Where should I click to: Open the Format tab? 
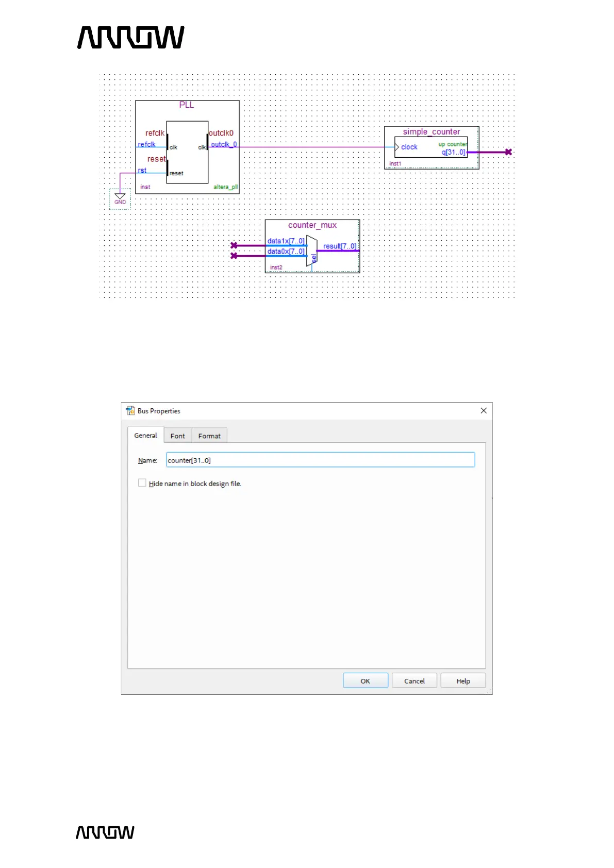(x=209, y=436)
